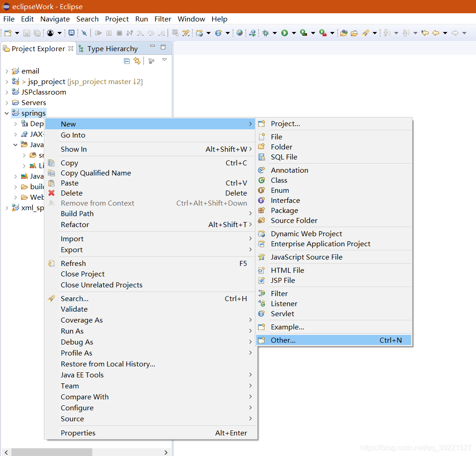Click the Debug bug toolbar icon
This screenshot has width=476, height=456.
[265, 33]
